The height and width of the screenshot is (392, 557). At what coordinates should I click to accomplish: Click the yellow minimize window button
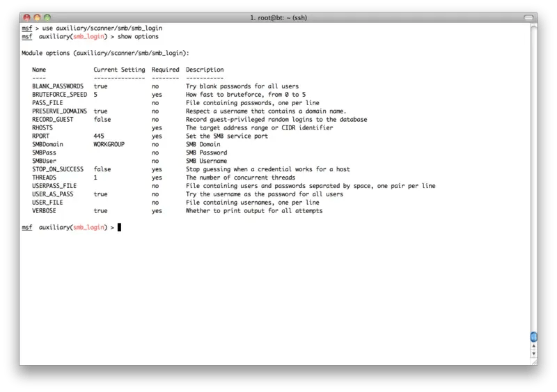coord(38,15)
